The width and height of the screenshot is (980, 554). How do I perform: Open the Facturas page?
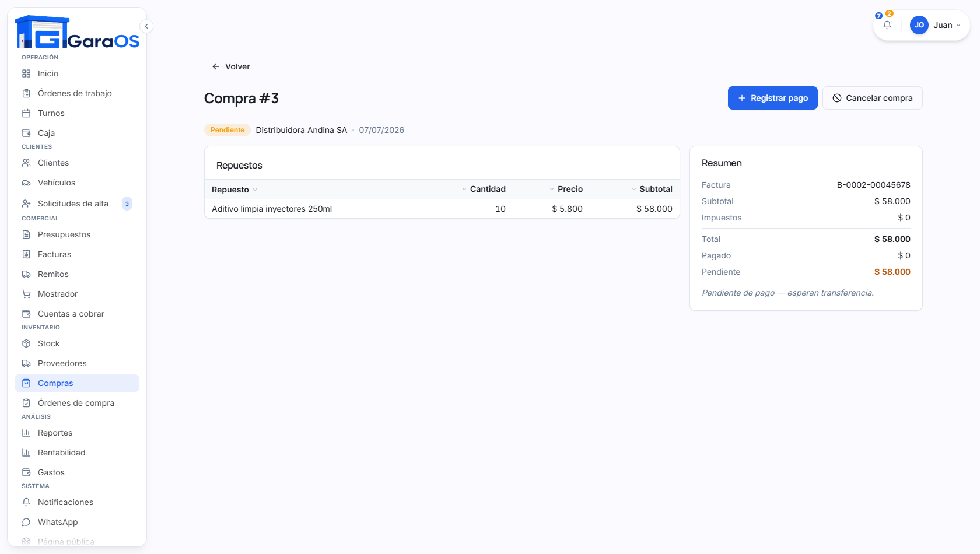(77, 254)
